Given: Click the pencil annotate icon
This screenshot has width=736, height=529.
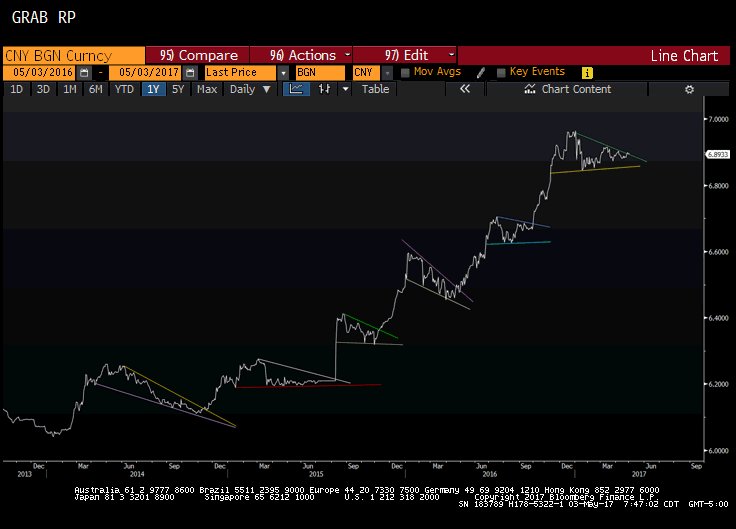Looking at the screenshot, I should pos(481,73).
